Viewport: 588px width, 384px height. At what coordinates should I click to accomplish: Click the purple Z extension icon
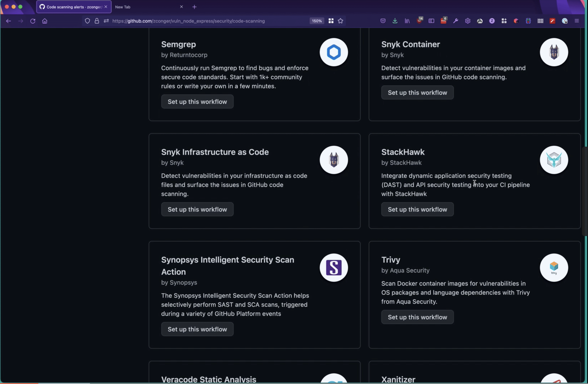coord(492,21)
